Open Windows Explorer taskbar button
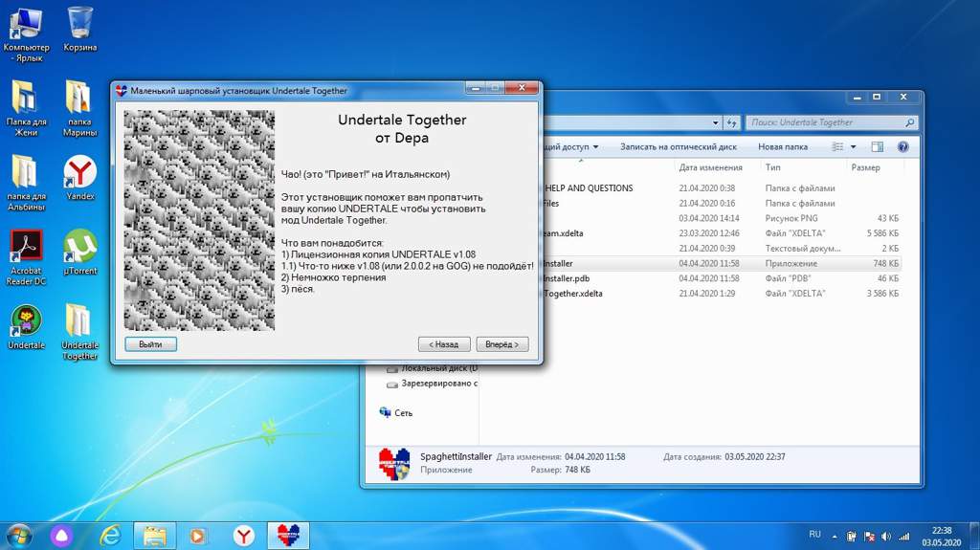The image size is (980, 550). click(154, 536)
